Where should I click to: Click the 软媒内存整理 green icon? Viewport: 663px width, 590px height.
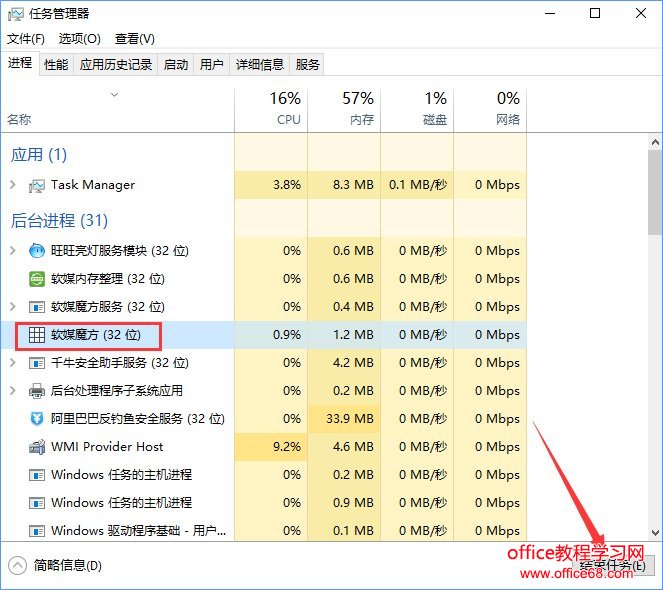click(37, 279)
